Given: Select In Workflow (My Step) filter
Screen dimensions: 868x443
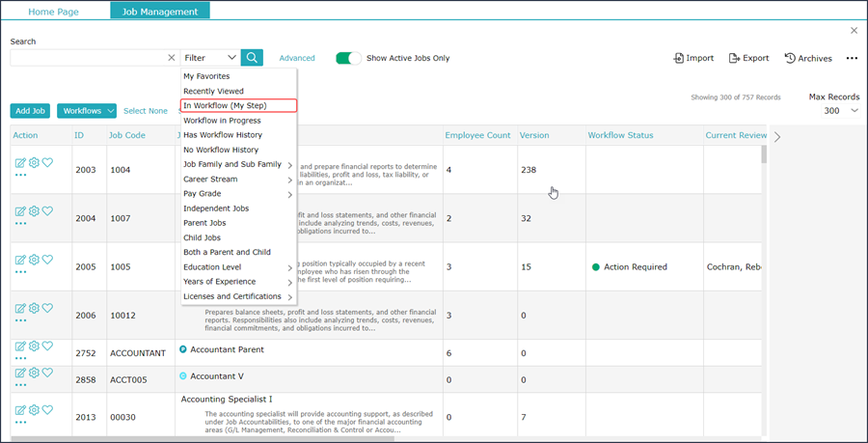Looking at the screenshot, I should coord(238,105).
